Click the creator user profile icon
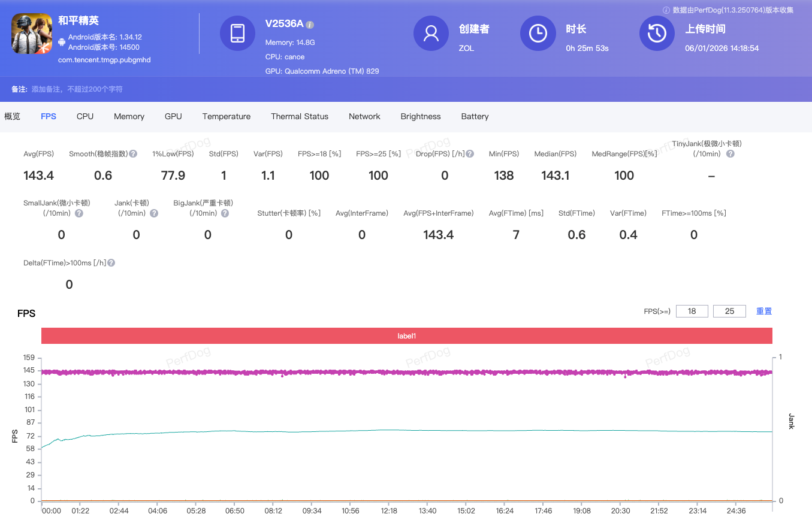812x517 pixels. [431, 34]
